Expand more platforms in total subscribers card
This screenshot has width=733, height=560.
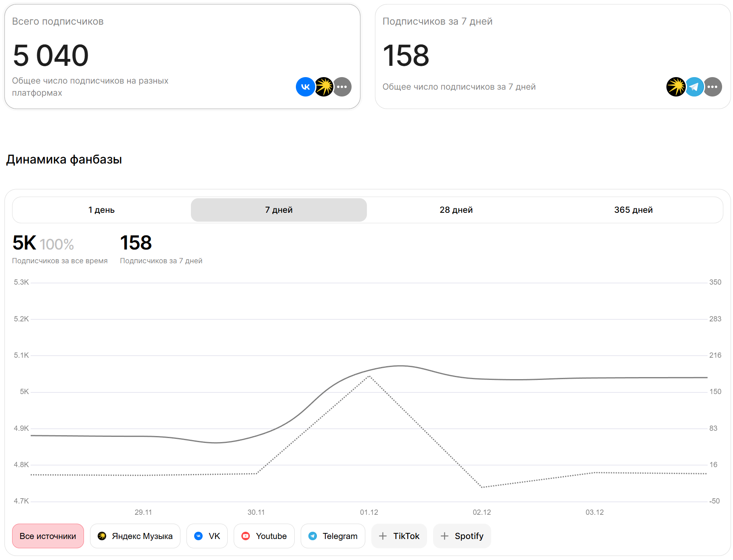(x=342, y=87)
